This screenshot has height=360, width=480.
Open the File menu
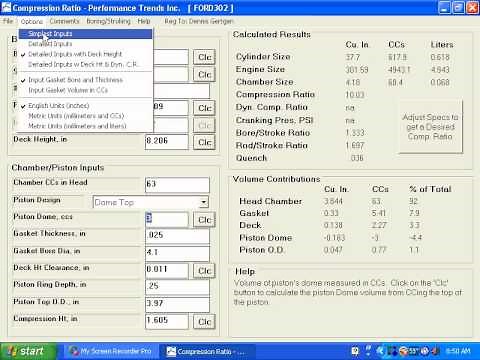tap(8, 21)
